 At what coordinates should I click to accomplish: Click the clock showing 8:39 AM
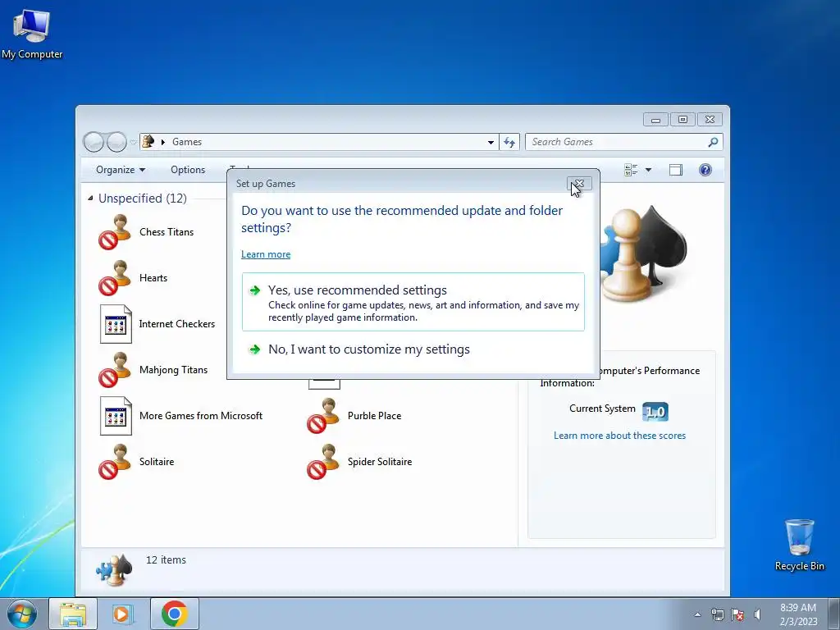(798, 614)
